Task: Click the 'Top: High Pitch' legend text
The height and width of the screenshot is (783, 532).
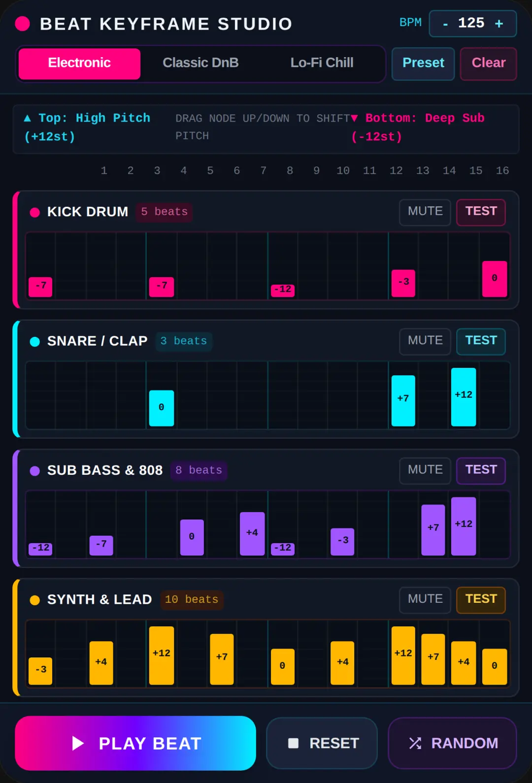Action: [x=87, y=128]
